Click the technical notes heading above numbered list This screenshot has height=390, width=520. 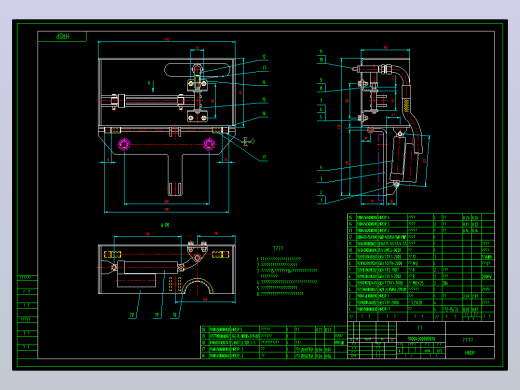[x=278, y=248]
